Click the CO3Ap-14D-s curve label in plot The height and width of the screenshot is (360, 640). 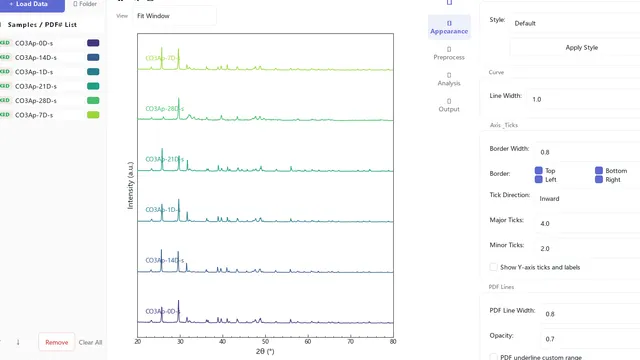point(164,260)
